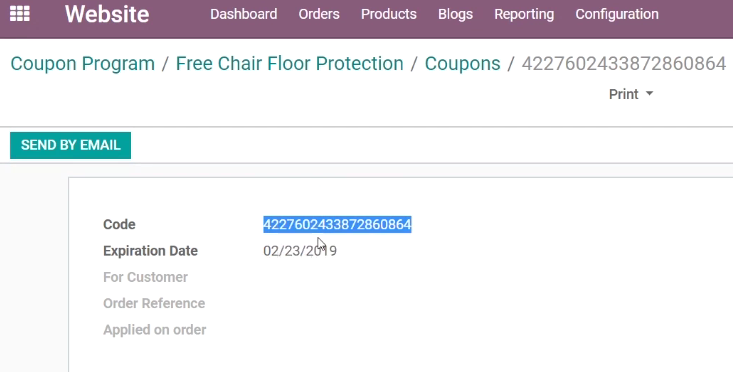
Task: Go back to Coupon Program breadcrumb
Action: click(x=83, y=64)
